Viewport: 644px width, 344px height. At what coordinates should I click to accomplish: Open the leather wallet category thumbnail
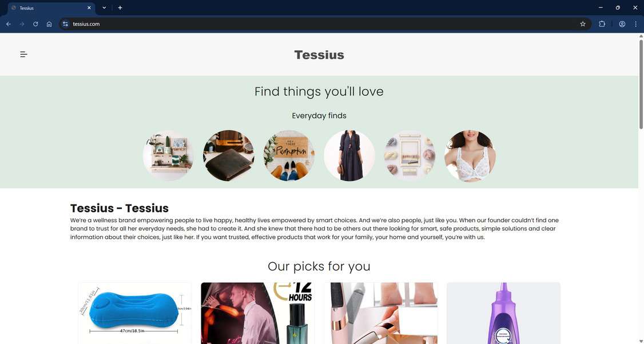pos(229,155)
